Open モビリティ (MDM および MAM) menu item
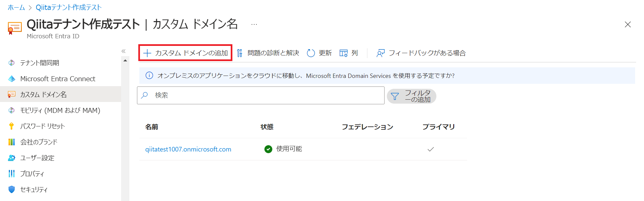This screenshot has height=201, width=644. pyautogui.click(x=60, y=110)
